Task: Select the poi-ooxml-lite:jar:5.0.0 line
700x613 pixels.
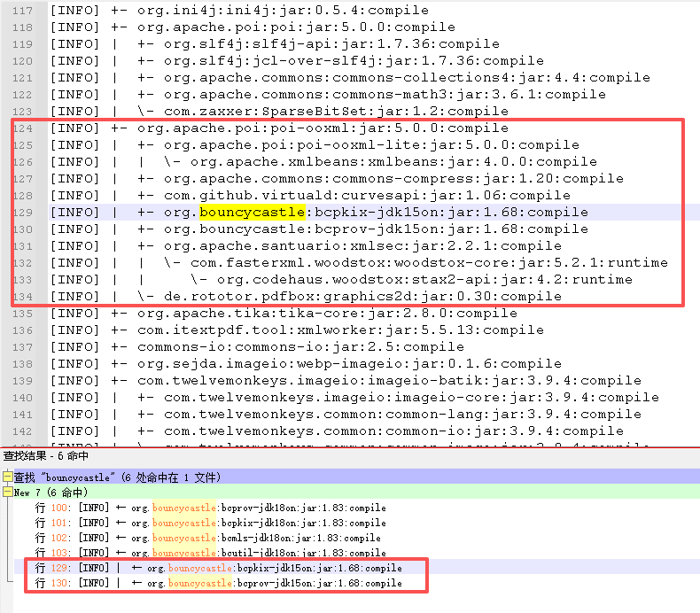Action: tap(315, 144)
